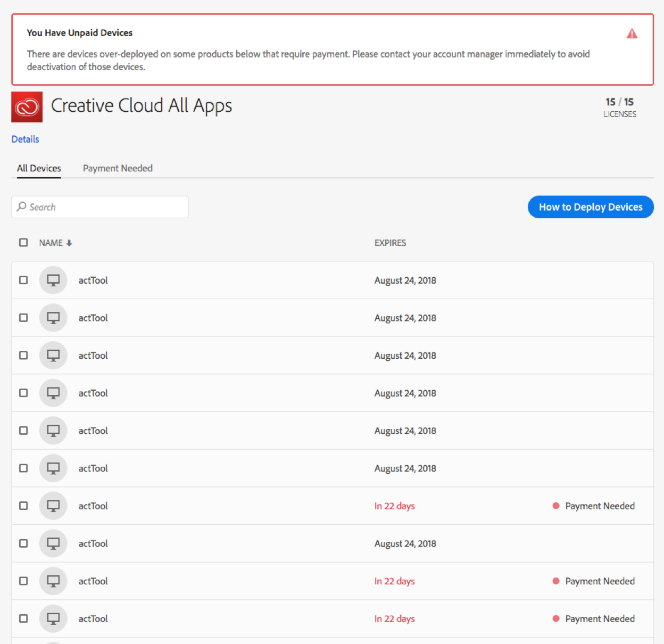664x644 pixels.
Task: Click the 'LICENSES' label under the count
Action: click(620, 114)
